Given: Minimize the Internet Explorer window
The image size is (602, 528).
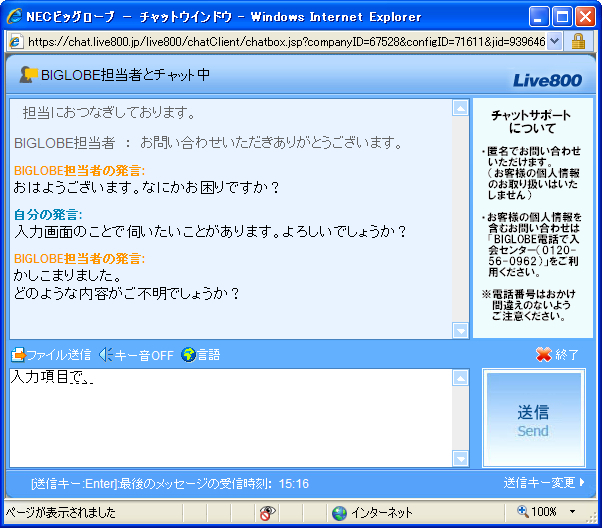Looking at the screenshot, I should (539, 17).
